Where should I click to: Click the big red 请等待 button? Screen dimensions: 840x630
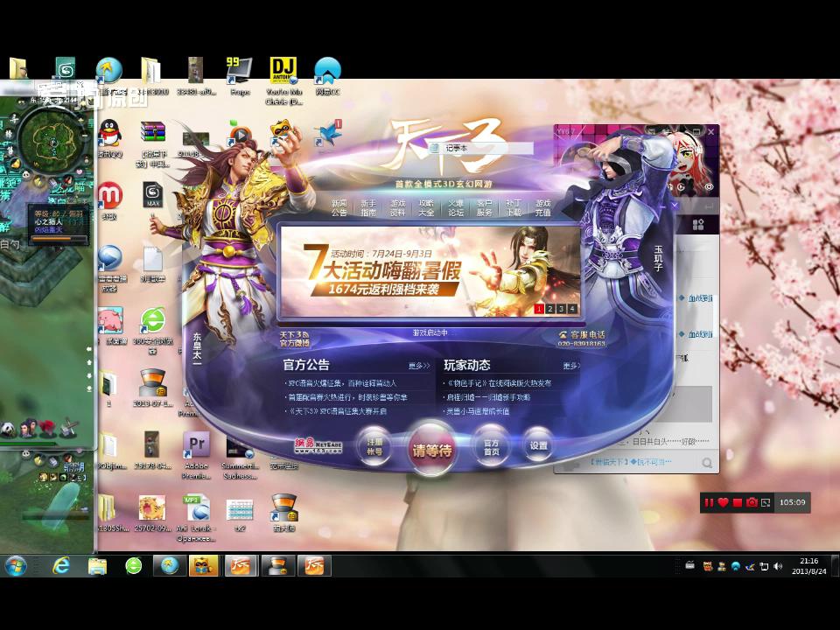(x=431, y=450)
